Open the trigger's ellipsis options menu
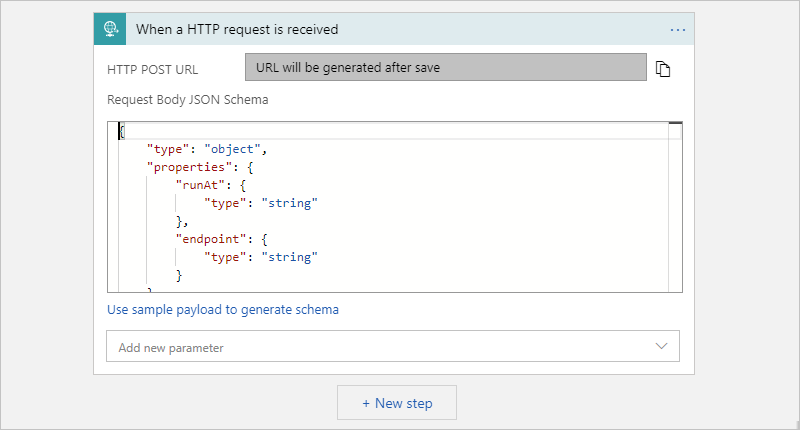This screenshot has width=800, height=430. pyautogui.click(x=678, y=29)
